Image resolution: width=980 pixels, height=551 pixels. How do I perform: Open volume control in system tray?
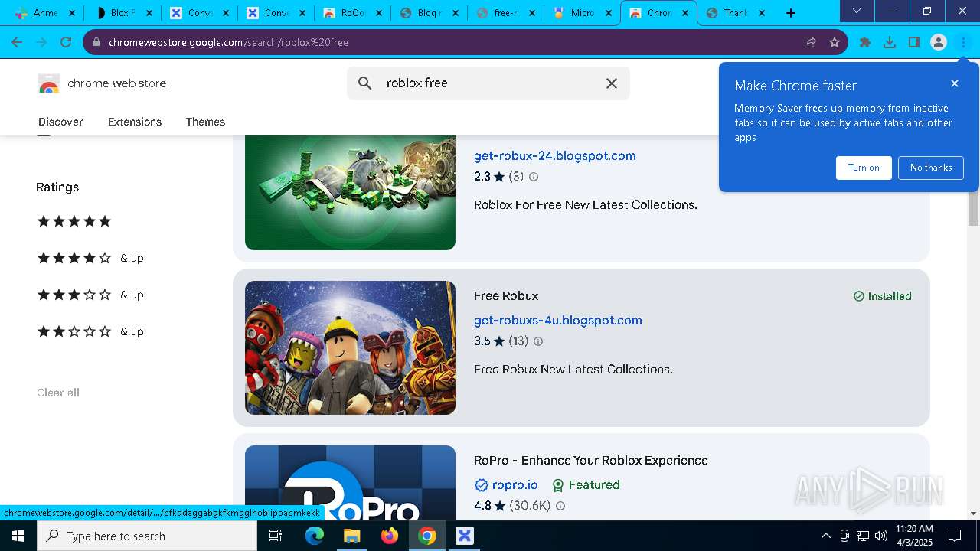881,536
